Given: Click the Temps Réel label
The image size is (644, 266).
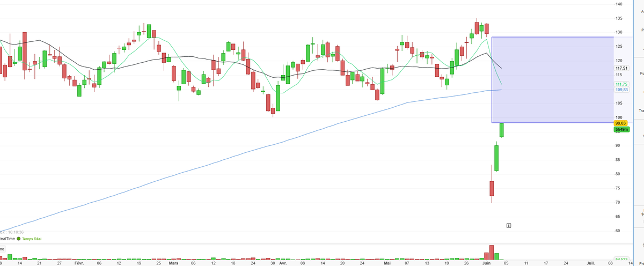Looking at the screenshot, I should coord(32,239).
